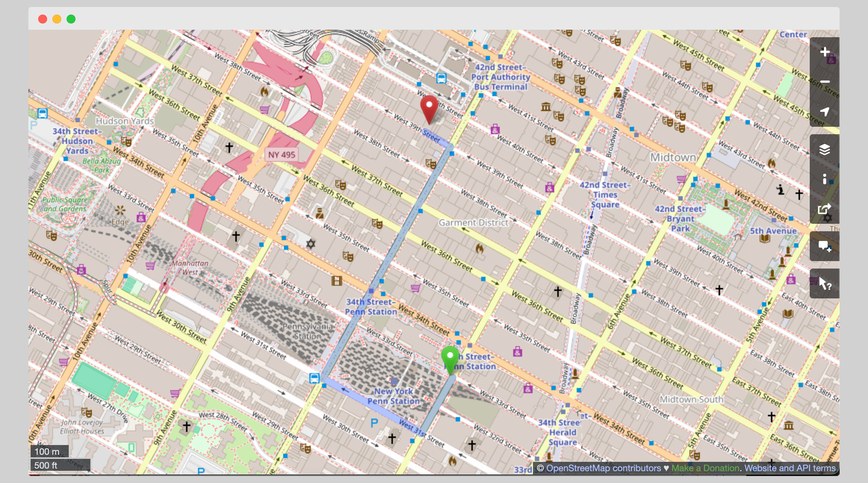868x483 pixels.
Task: Click the Manhattan West label
Action: coord(190,268)
